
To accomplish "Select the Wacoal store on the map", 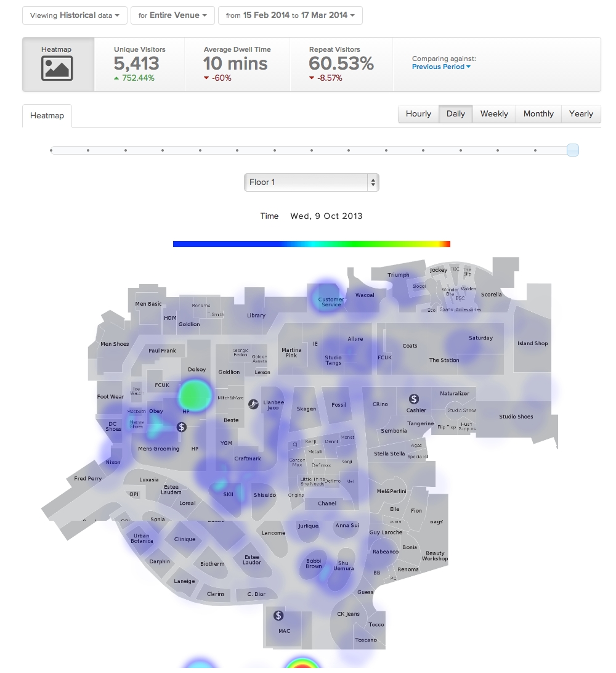I will 365,295.
